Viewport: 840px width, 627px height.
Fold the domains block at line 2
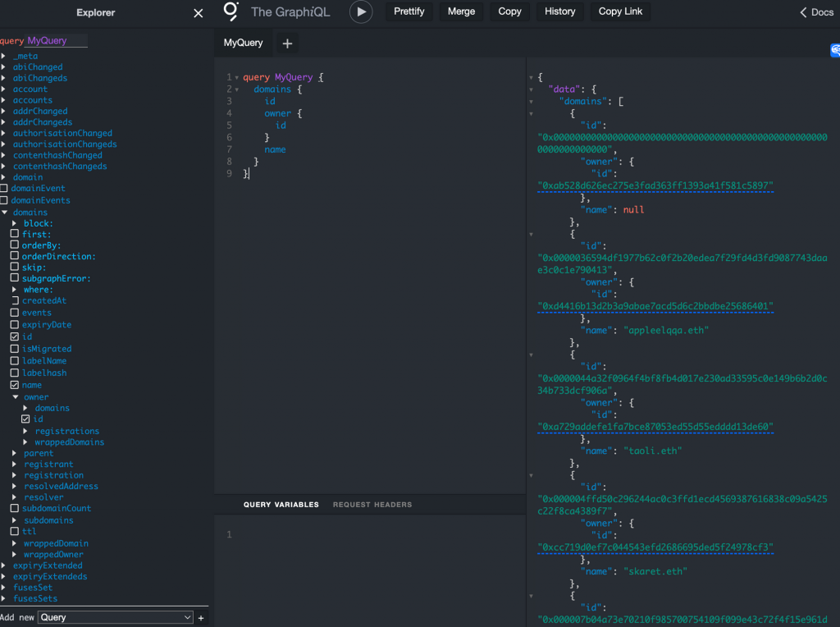[237, 89]
